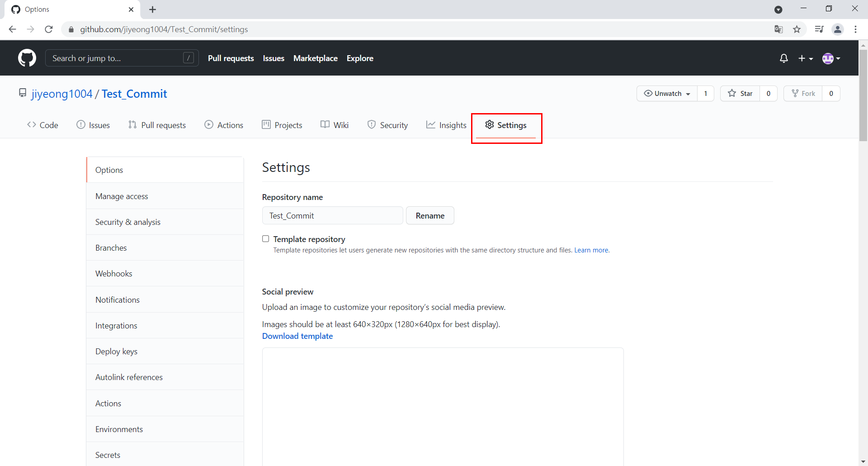Open notifications bell icon
The width and height of the screenshot is (868, 466).
pos(784,58)
